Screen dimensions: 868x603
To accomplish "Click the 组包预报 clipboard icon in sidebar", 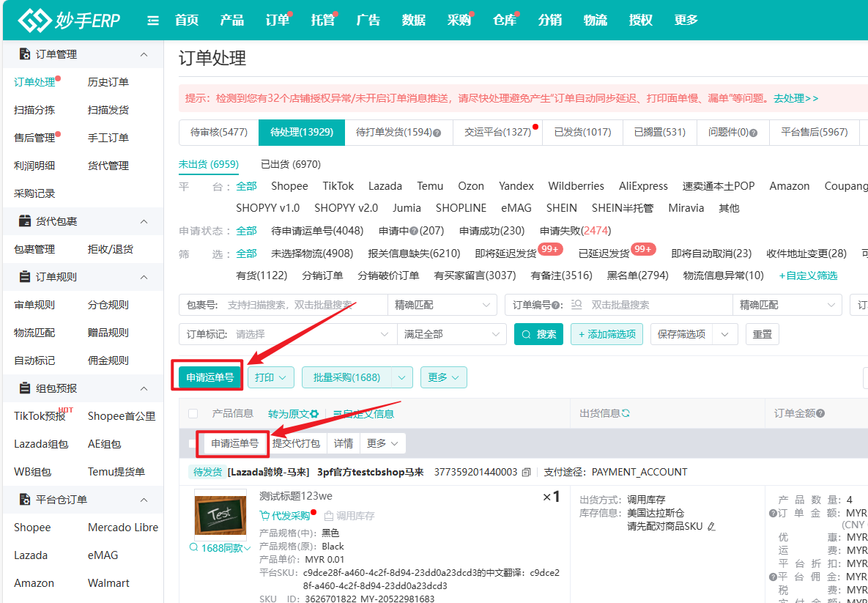I will point(24,388).
